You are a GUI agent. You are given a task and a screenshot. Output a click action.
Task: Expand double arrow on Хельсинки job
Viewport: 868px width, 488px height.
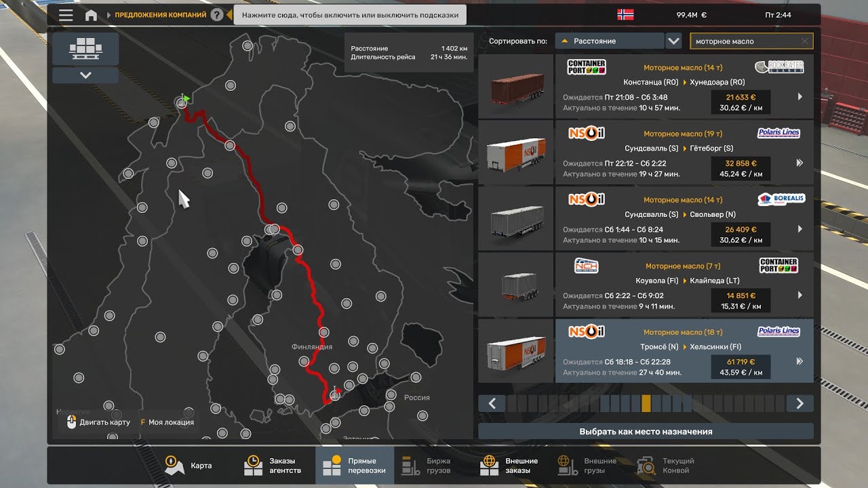(x=800, y=361)
